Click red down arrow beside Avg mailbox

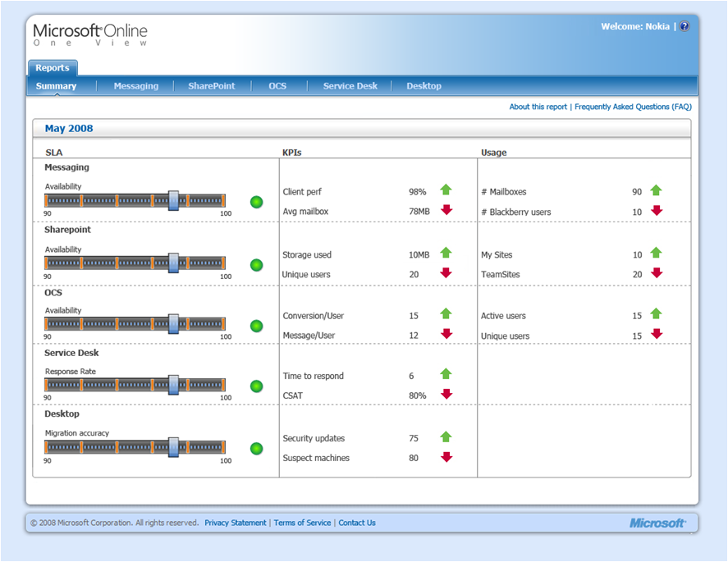[446, 210]
